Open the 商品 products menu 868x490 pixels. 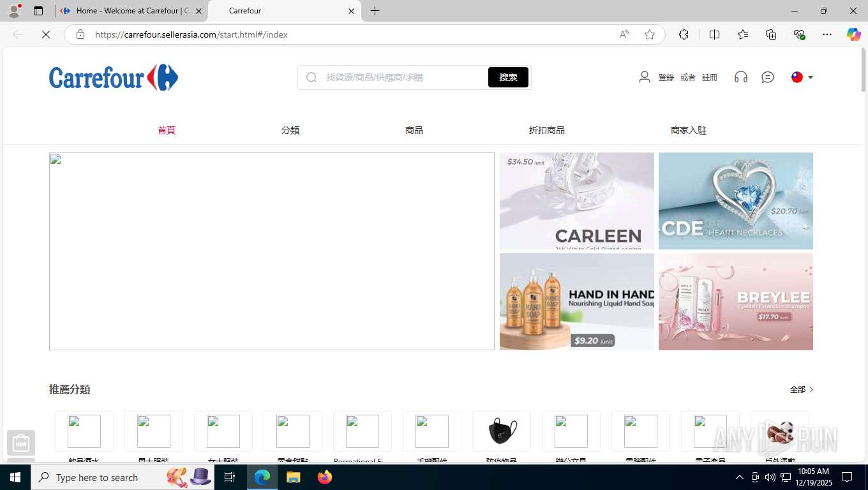414,130
